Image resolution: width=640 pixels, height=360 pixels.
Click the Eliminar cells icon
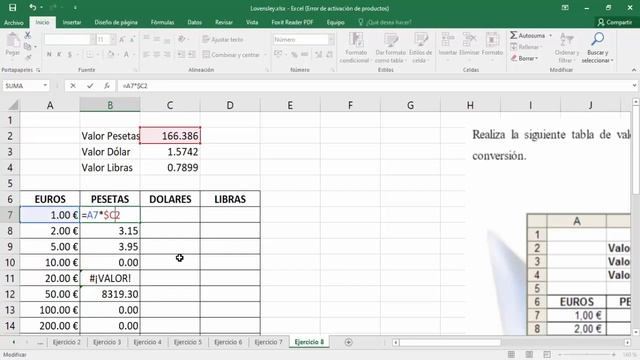coord(469,40)
